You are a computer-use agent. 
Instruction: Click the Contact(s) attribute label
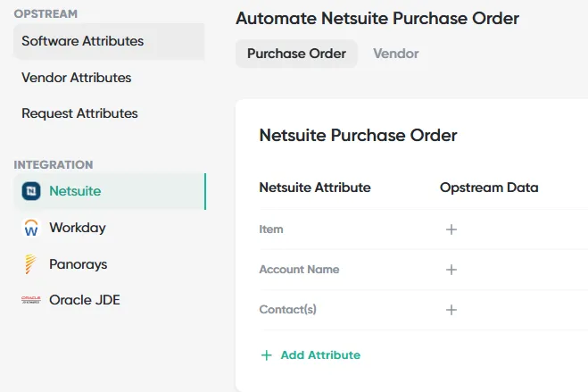pos(287,310)
